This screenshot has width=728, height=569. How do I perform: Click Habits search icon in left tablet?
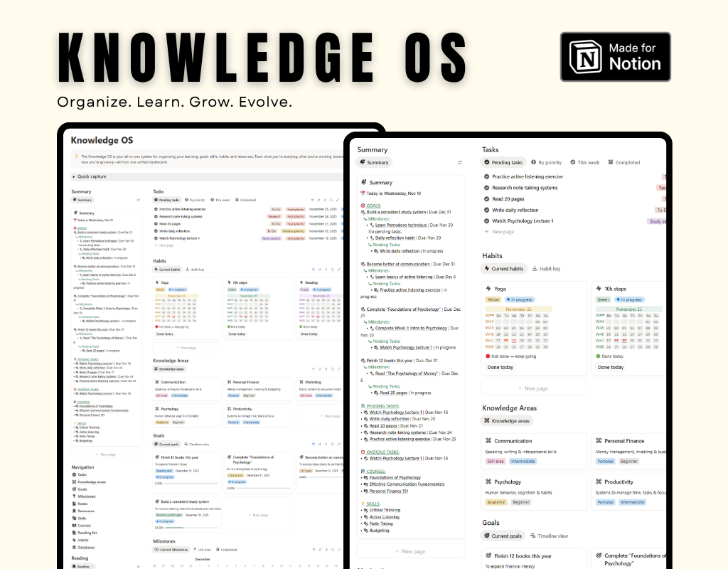click(333, 270)
